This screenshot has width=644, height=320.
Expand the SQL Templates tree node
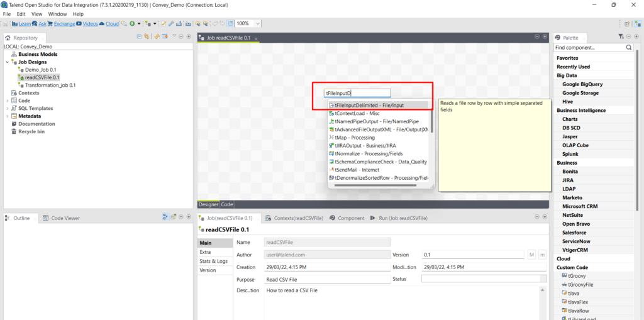coord(7,108)
